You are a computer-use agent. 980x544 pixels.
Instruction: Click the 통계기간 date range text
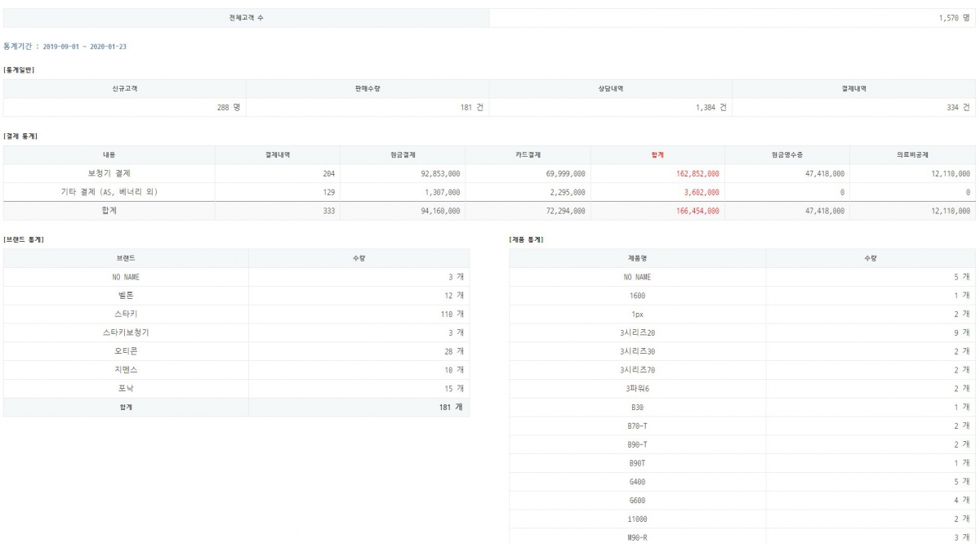tap(65, 47)
